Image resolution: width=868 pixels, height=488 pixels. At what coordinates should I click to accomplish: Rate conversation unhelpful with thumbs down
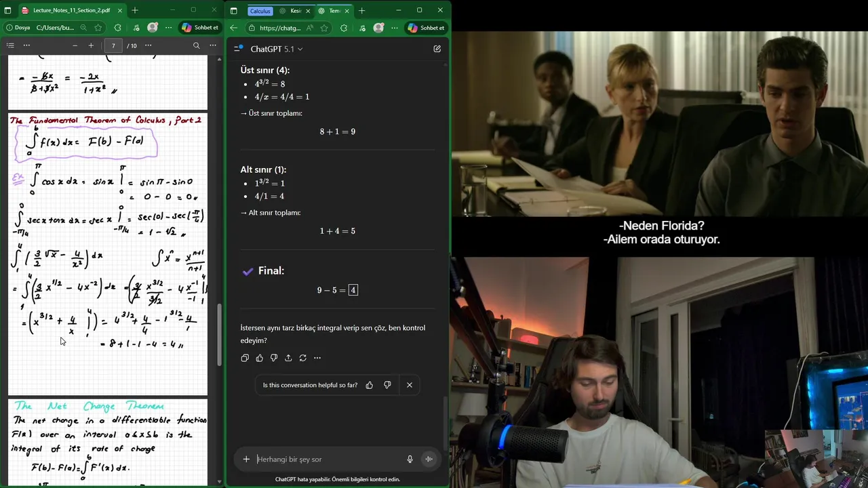pos(387,385)
